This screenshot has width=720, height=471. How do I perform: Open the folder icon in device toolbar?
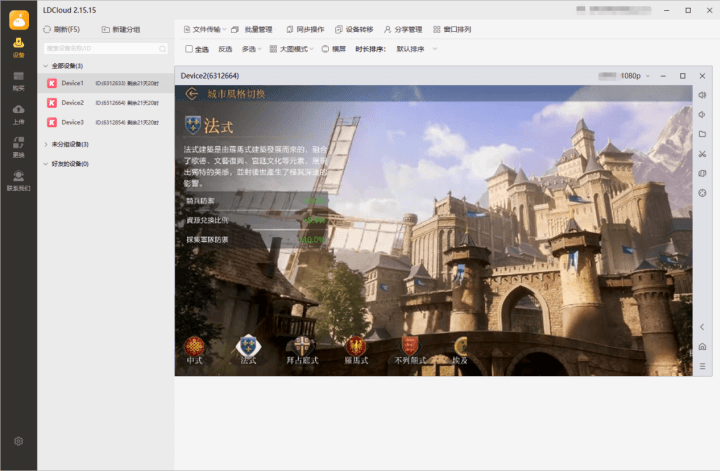click(702, 134)
